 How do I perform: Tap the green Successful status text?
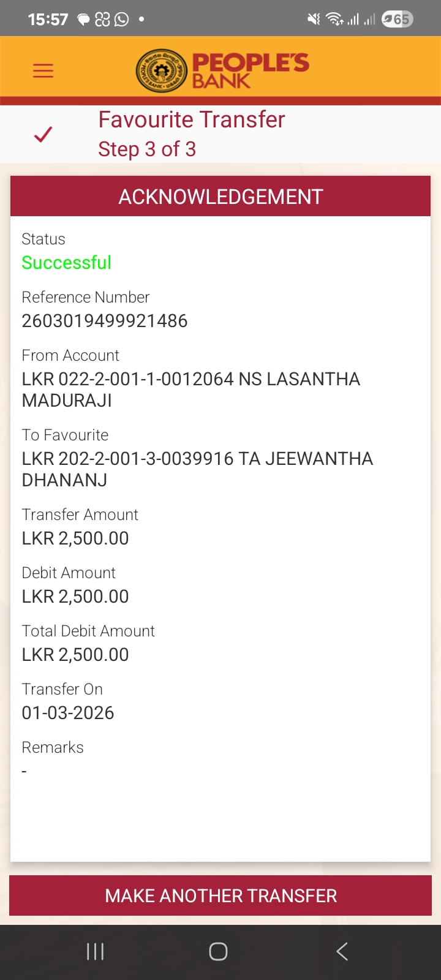[x=66, y=263]
